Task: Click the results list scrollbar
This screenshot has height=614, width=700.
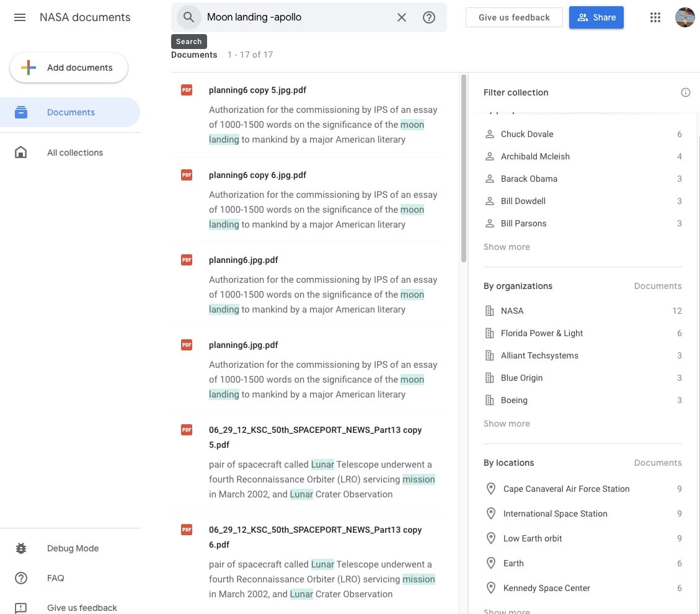Action: coord(464,167)
